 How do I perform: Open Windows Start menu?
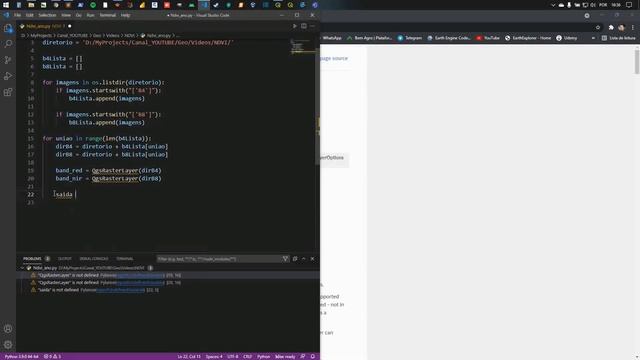click(6, 5)
